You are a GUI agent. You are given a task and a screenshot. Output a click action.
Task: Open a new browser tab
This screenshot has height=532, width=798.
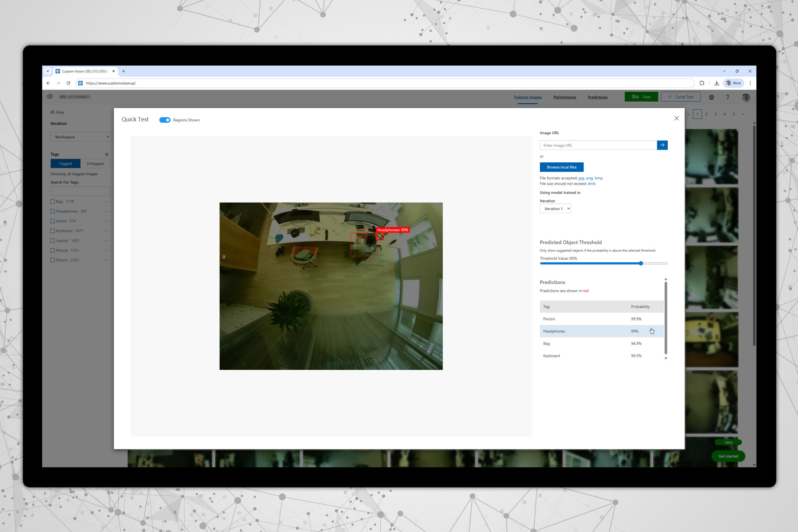tap(123, 71)
